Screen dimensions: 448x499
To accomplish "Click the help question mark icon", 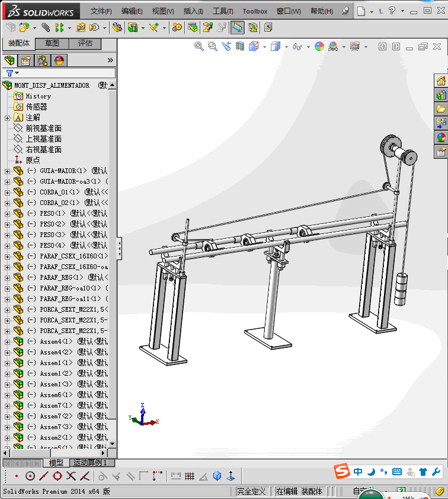I will click(x=392, y=11).
